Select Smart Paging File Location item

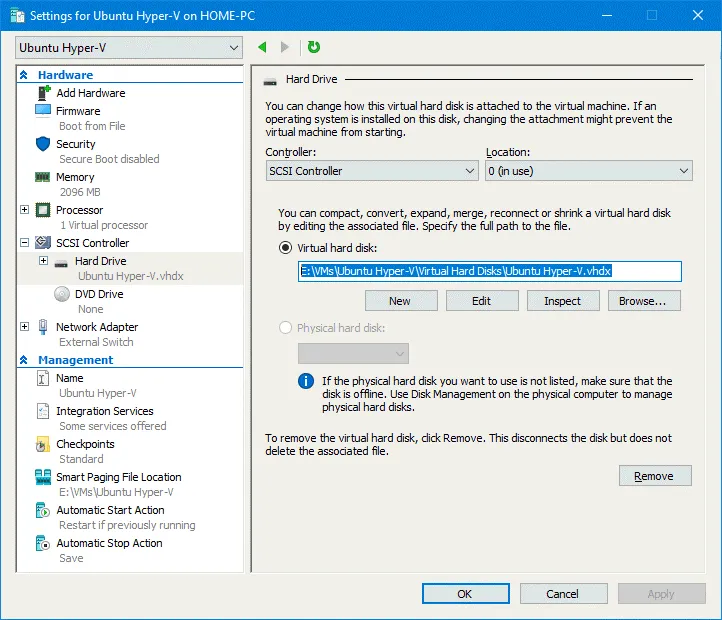point(118,477)
